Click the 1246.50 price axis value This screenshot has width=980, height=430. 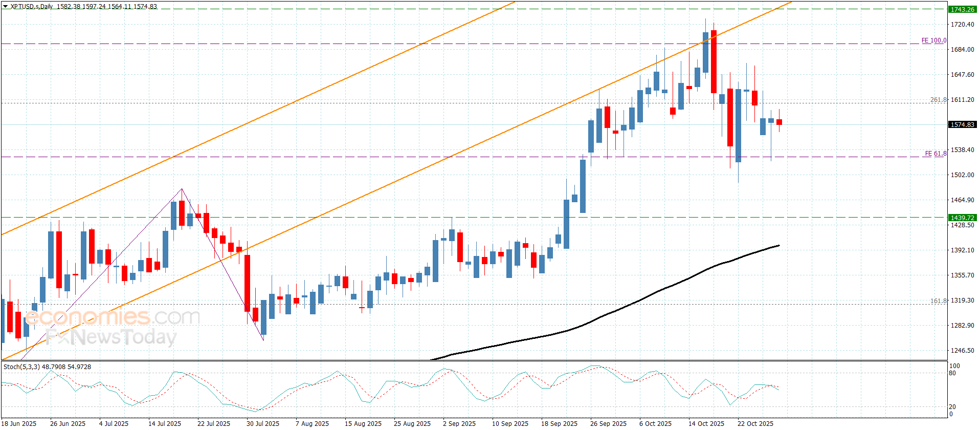(x=962, y=350)
